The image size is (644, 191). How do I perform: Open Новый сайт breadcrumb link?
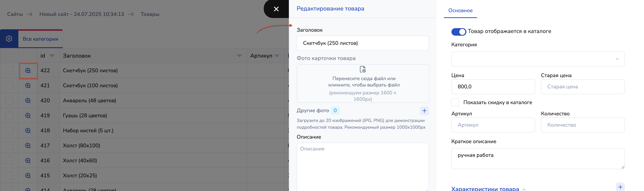click(x=81, y=14)
